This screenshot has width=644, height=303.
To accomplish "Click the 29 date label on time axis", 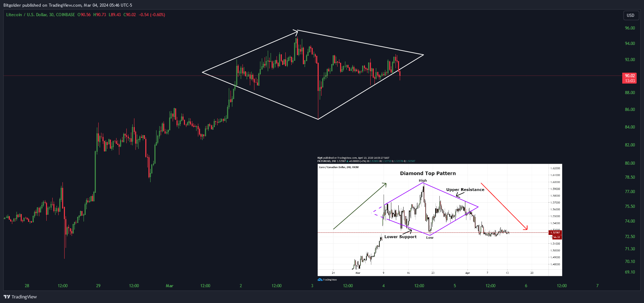I will click(x=98, y=286).
